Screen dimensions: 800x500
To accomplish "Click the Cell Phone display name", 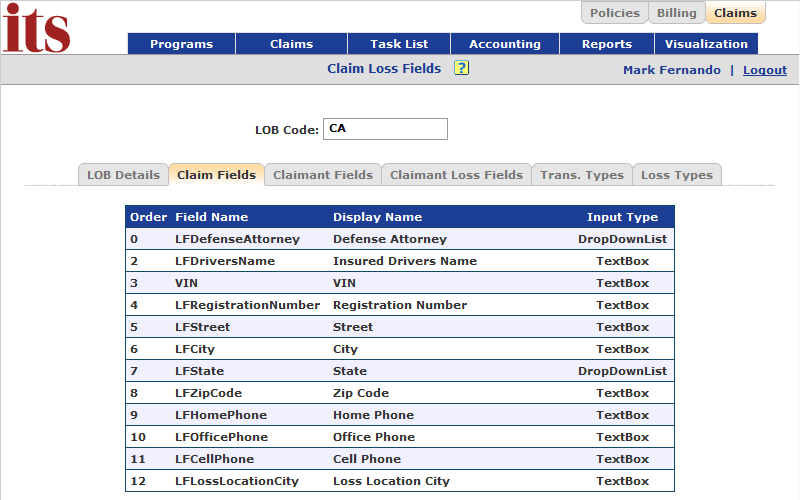I will [x=367, y=459].
